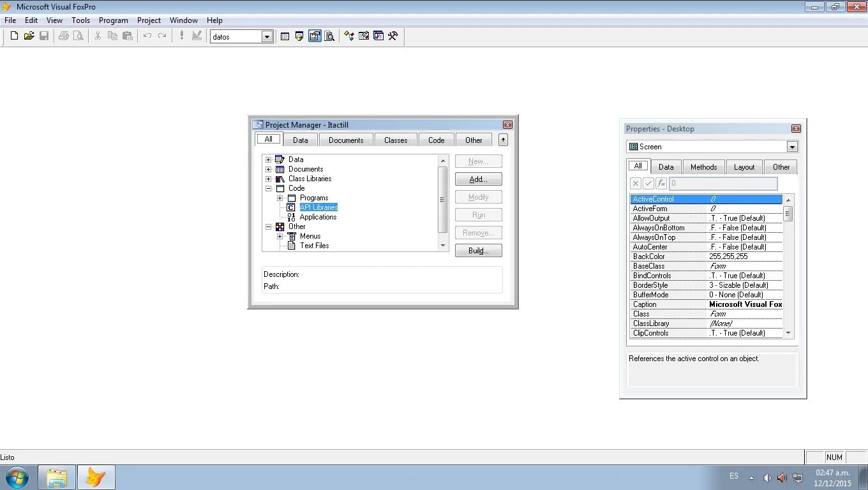Open the Document View toolbar icon
Image resolution: width=868 pixels, height=490 pixels.
tap(329, 36)
